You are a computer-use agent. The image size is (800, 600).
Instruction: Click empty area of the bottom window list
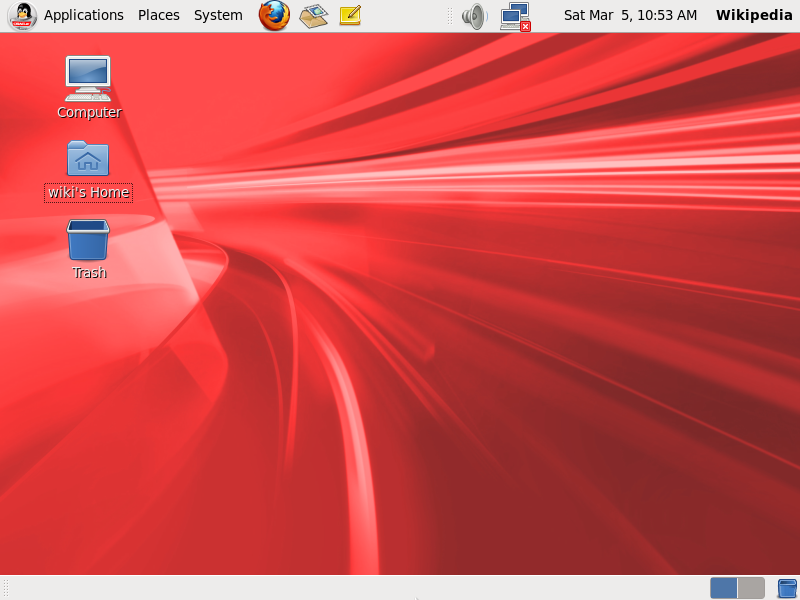(x=357, y=588)
